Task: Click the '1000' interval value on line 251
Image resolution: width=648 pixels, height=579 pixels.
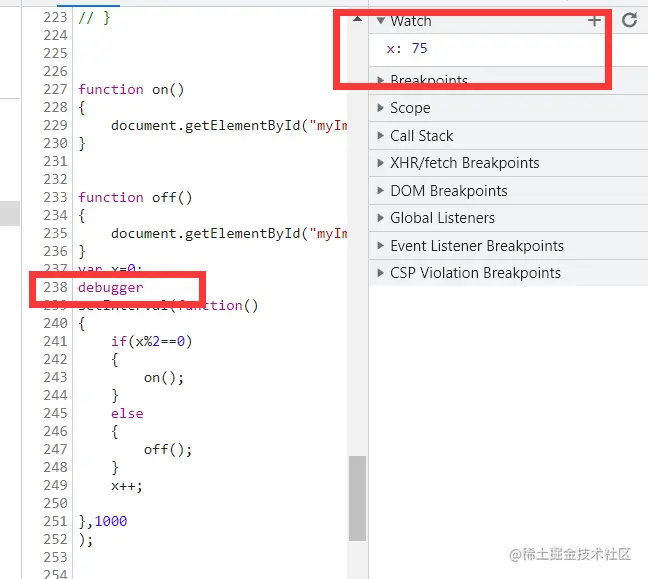Action: tap(111, 521)
